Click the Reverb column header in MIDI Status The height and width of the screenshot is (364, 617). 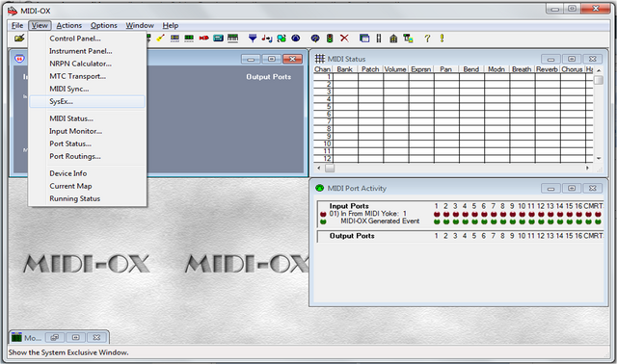tap(547, 69)
